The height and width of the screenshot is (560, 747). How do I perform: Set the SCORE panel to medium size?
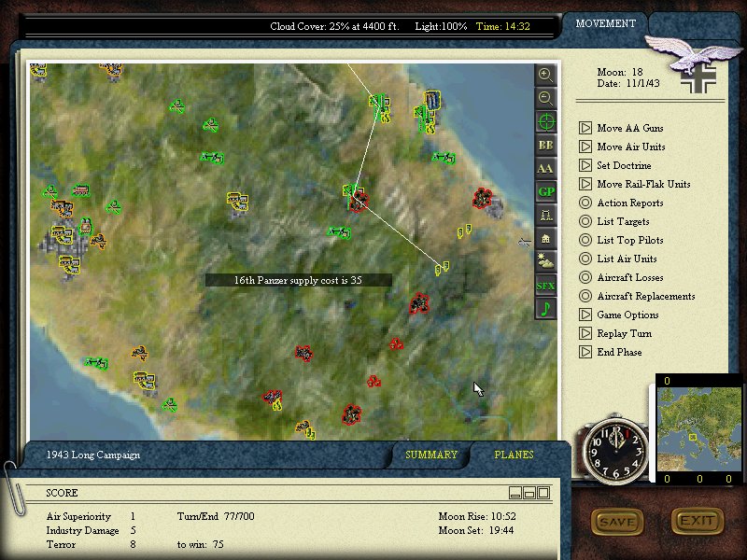tap(529, 493)
